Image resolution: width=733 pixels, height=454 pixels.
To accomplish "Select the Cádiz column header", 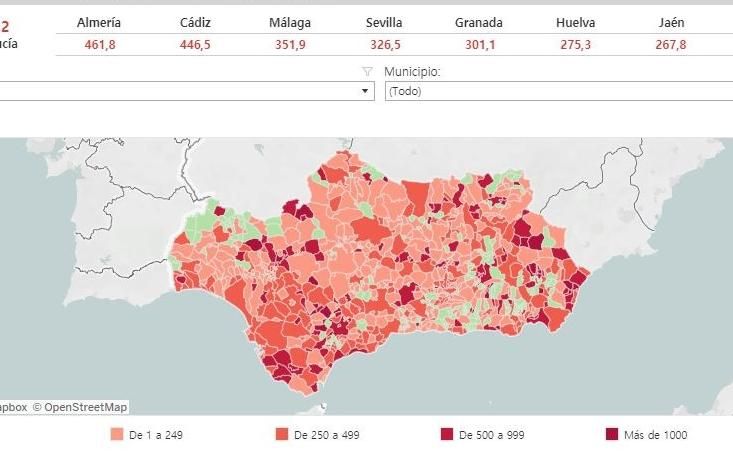I will (195, 22).
